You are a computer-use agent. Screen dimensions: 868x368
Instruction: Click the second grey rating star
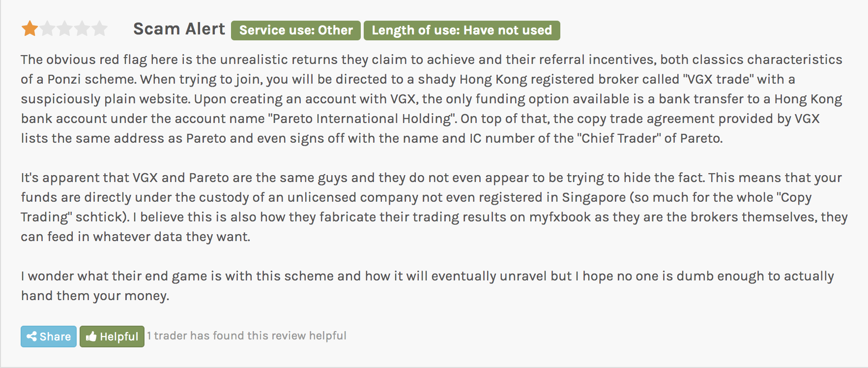click(x=48, y=29)
